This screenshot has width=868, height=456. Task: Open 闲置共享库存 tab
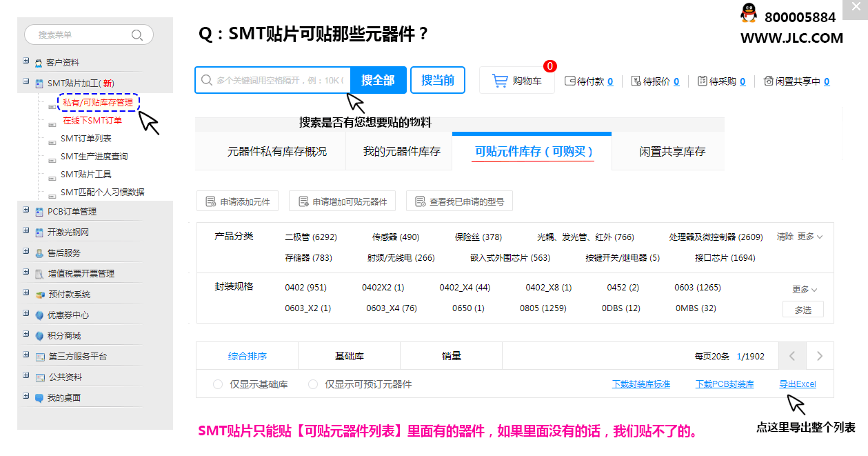[x=672, y=152]
